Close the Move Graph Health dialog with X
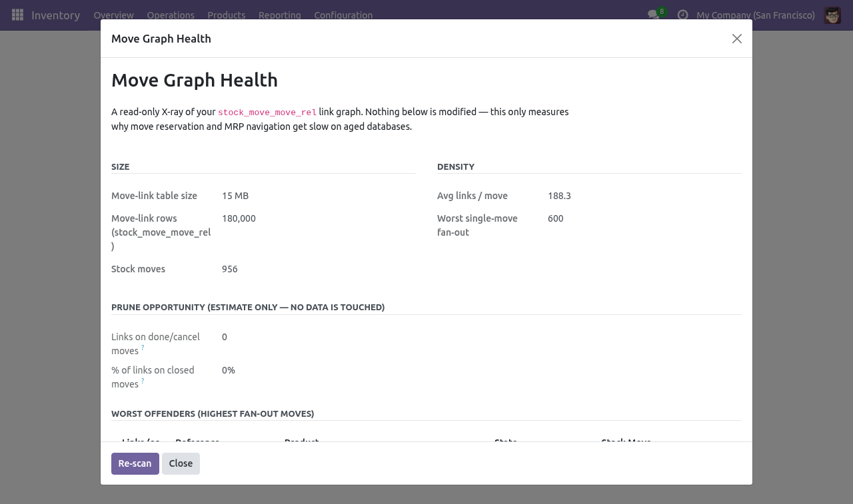The height and width of the screenshot is (504, 853). 737,39
